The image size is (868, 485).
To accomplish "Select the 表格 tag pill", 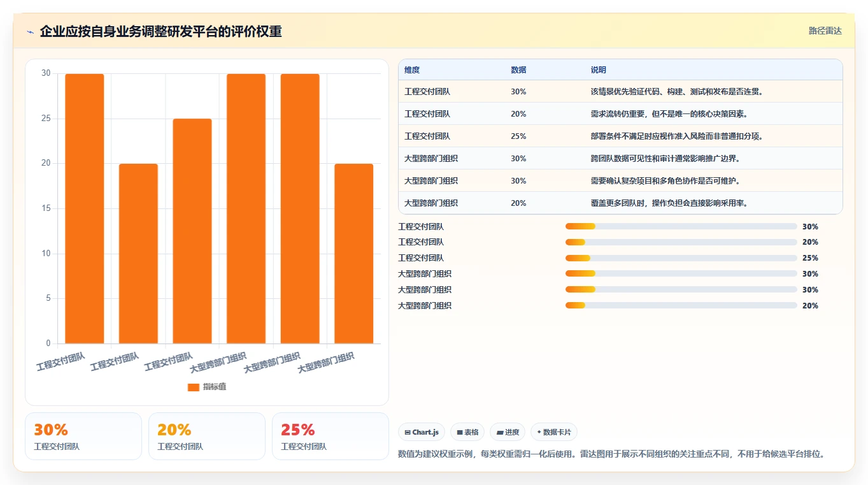I will point(467,432).
